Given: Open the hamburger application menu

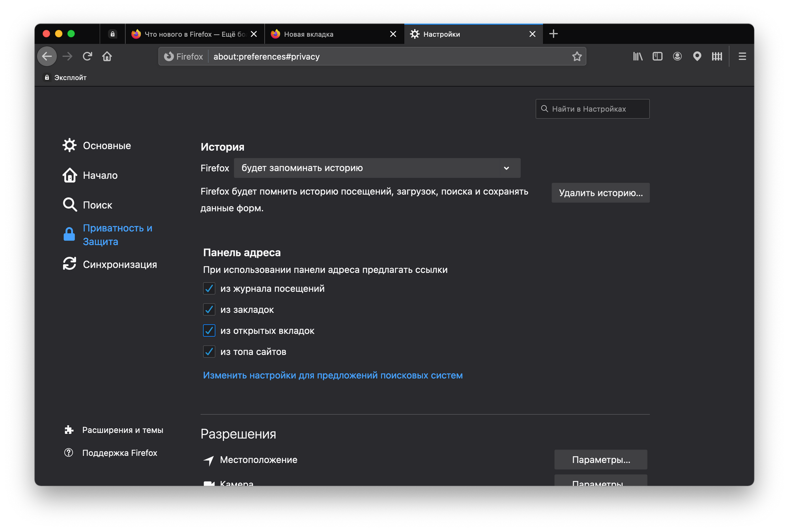Looking at the screenshot, I should pos(742,56).
